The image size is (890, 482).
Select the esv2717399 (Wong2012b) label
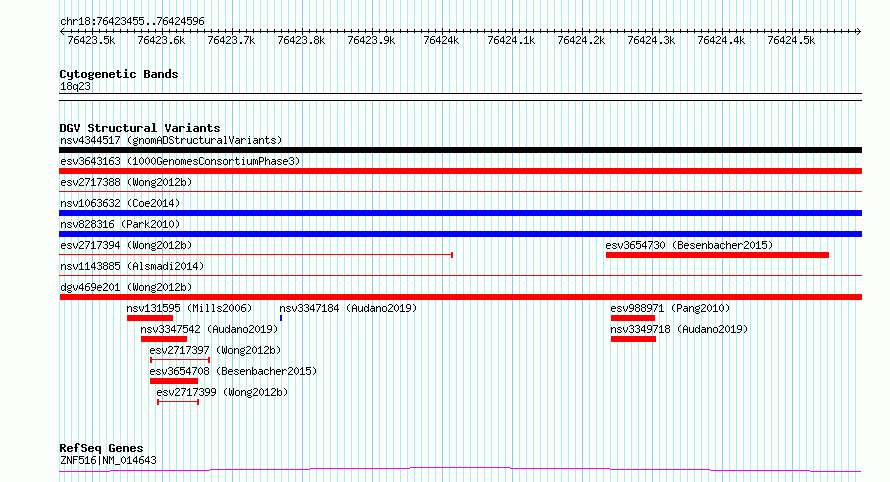[x=222, y=392]
